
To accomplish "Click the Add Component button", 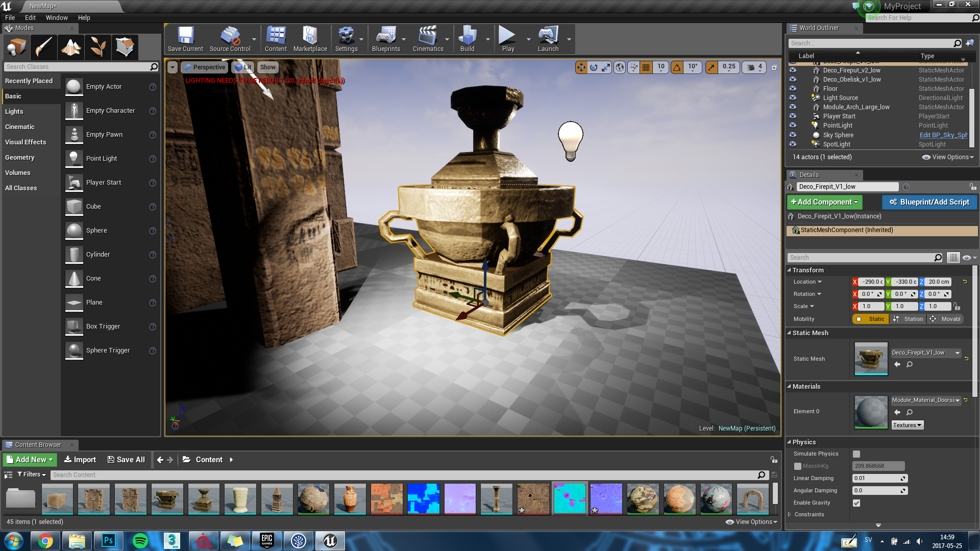I will pyautogui.click(x=824, y=202).
